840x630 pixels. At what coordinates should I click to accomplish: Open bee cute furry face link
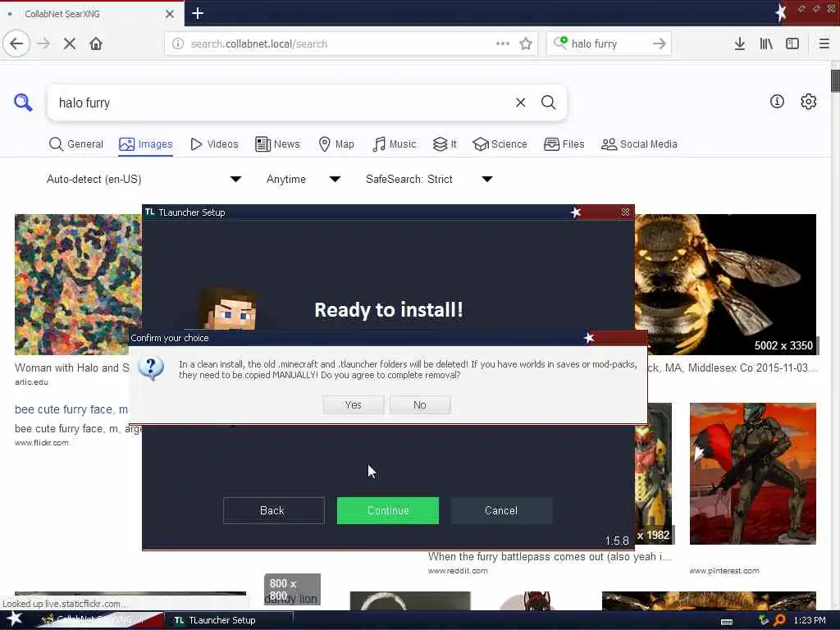click(71, 409)
